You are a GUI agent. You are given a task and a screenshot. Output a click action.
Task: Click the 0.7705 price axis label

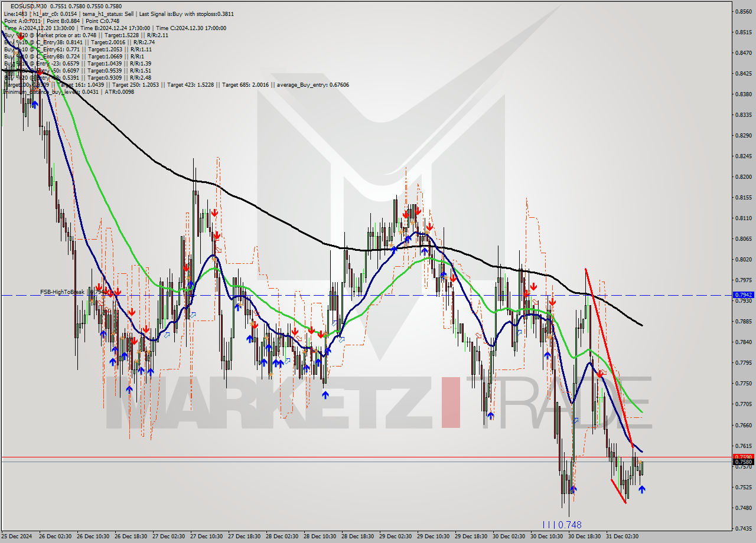tap(743, 404)
